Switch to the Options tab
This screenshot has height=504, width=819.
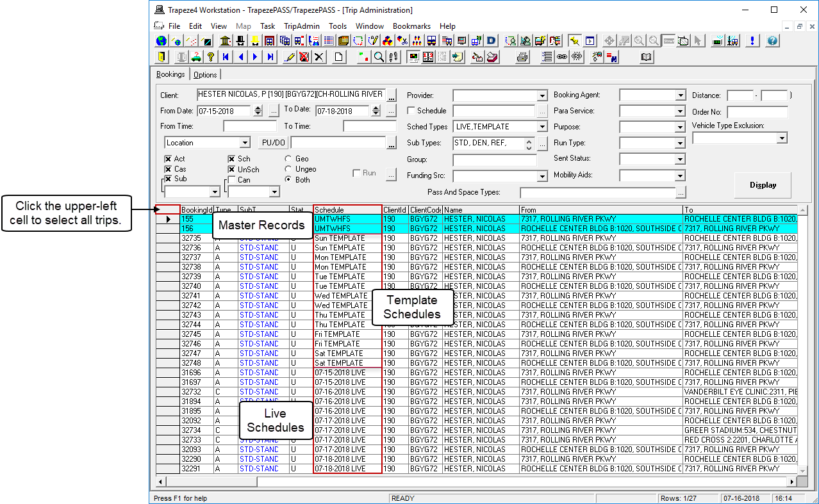[x=205, y=74]
